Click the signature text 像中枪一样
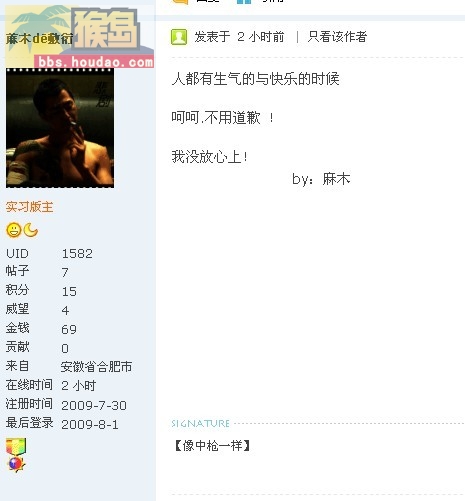This screenshot has height=501, width=465. pos(212,445)
